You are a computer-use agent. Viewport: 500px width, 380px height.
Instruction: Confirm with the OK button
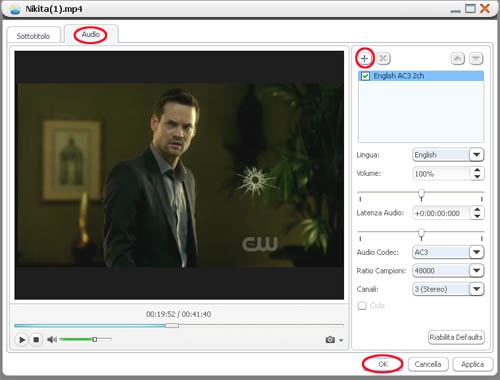coord(383,364)
